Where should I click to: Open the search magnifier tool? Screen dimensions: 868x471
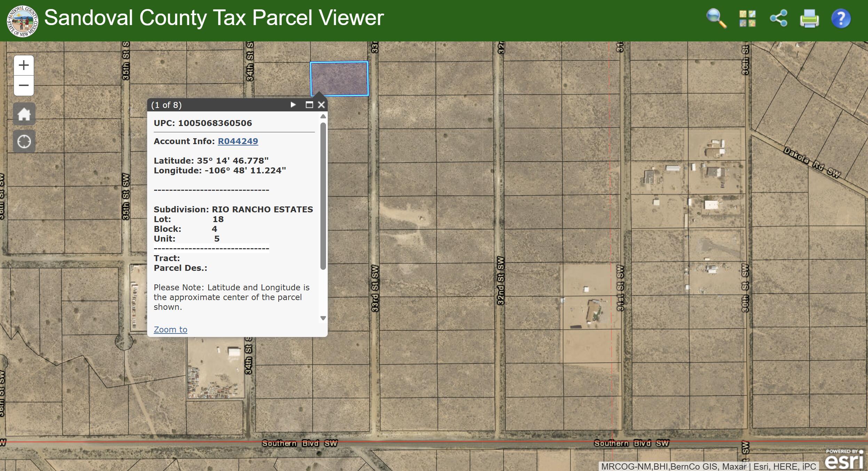click(716, 18)
